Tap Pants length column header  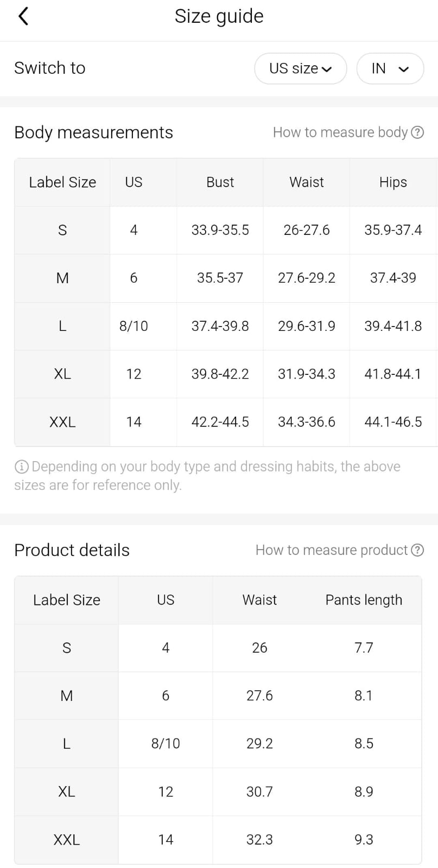tap(364, 600)
